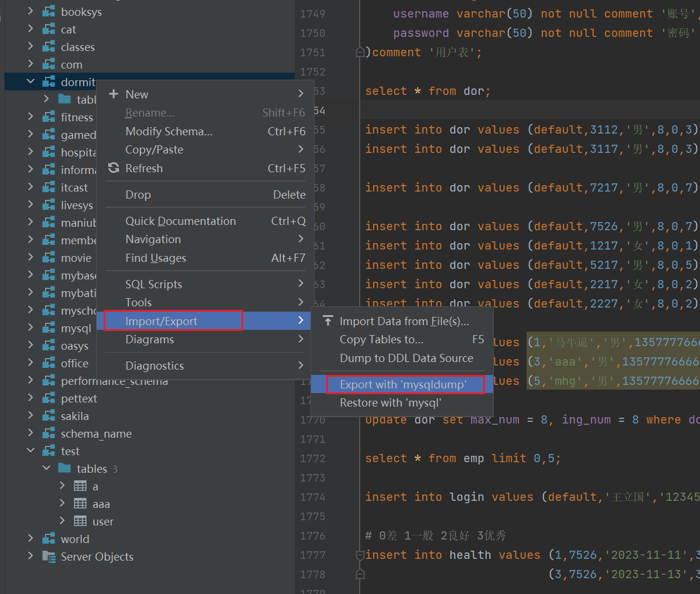Select Find Usages menu entry
700x594 pixels.
tap(206, 258)
